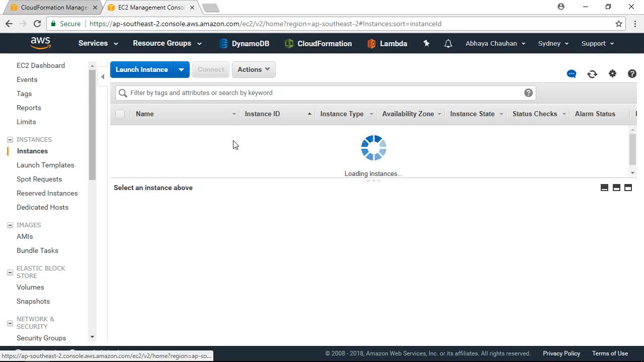Click the filter search help icon
644x362 pixels.
pos(528,93)
